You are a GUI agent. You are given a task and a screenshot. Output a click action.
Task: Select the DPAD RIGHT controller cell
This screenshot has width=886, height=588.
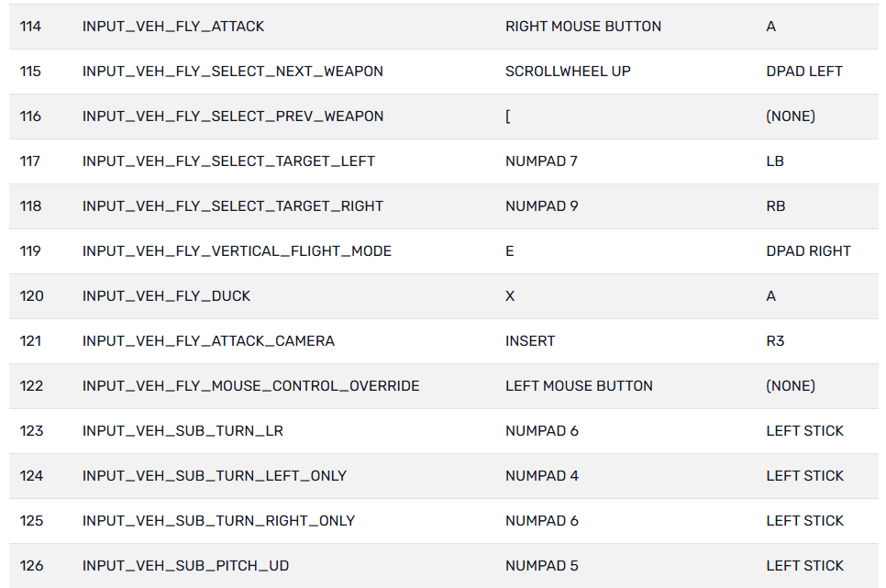click(809, 251)
